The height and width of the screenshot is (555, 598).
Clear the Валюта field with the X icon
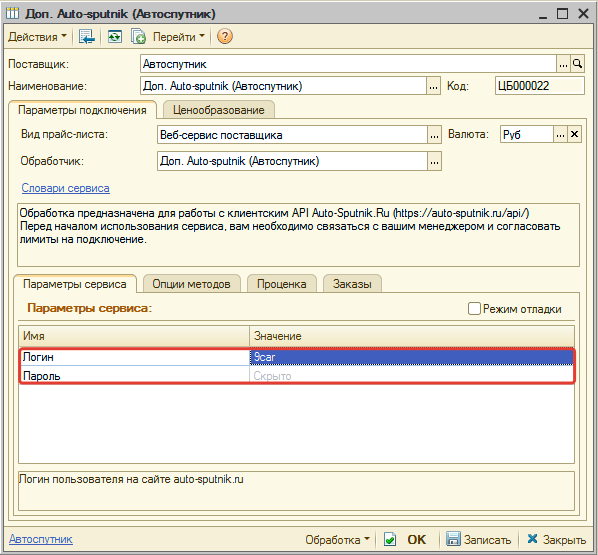(574, 134)
